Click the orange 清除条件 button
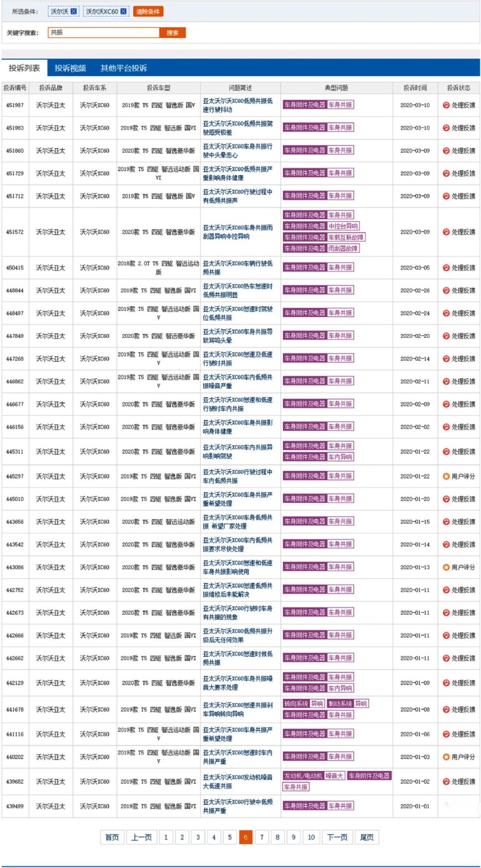 [x=148, y=11]
